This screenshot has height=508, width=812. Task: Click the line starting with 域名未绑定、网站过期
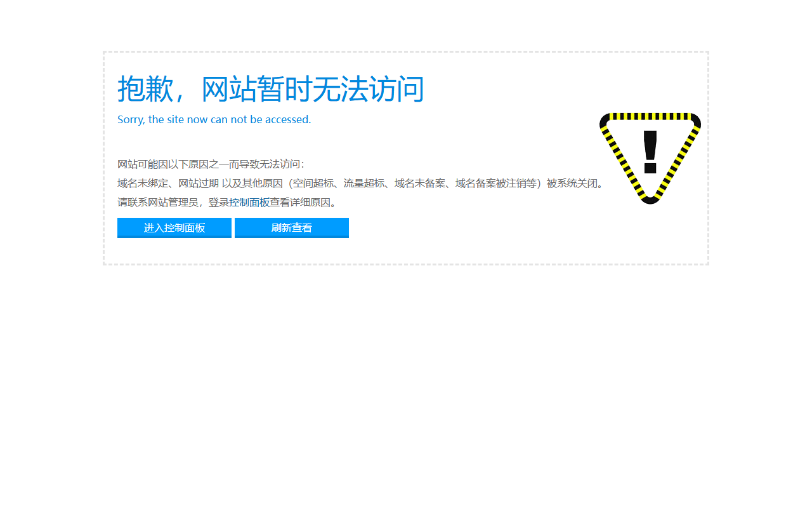361,184
